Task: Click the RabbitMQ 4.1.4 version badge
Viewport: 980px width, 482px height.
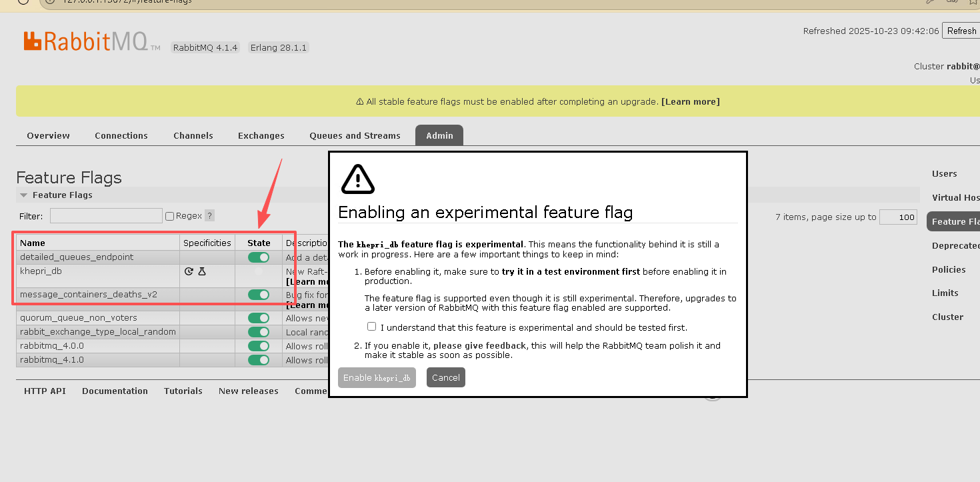Action: (205, 47)
